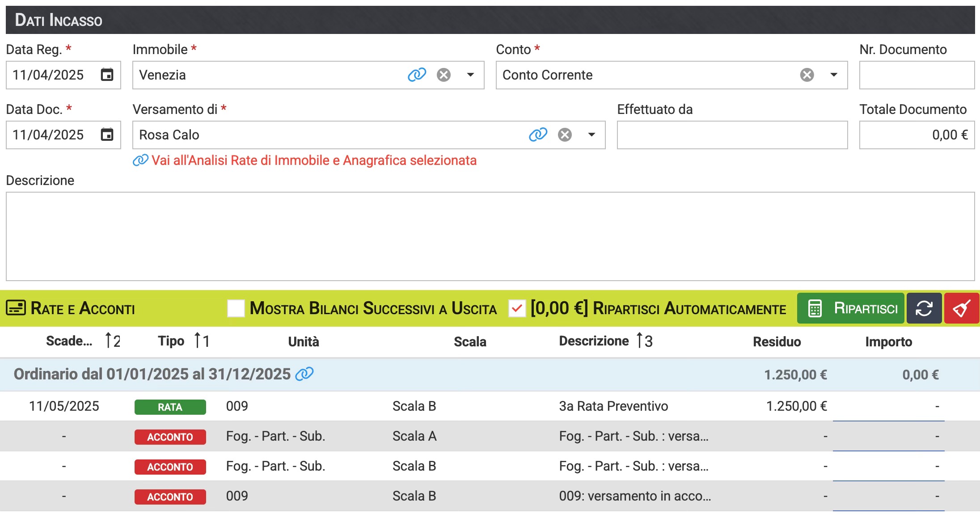Uncheck Ripartisci Automaticamente

coord(517,308)
